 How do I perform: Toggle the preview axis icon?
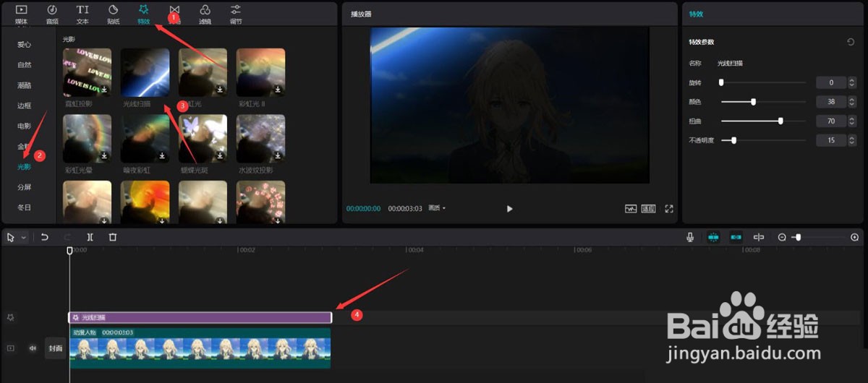(759, 237)
